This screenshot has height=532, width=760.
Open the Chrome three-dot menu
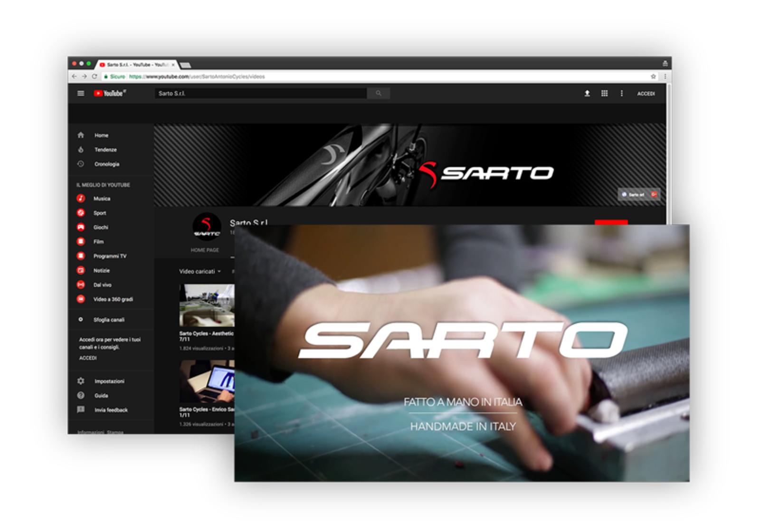click(x=665, y=76)
